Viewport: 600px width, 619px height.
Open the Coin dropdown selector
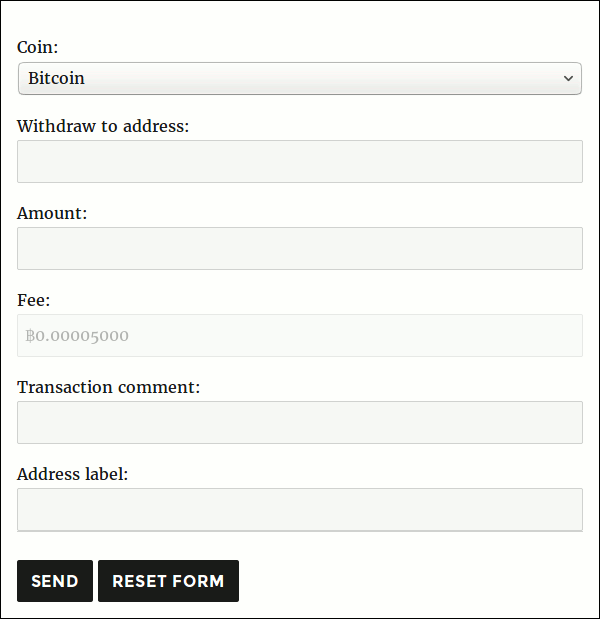[x=299, y=78]
